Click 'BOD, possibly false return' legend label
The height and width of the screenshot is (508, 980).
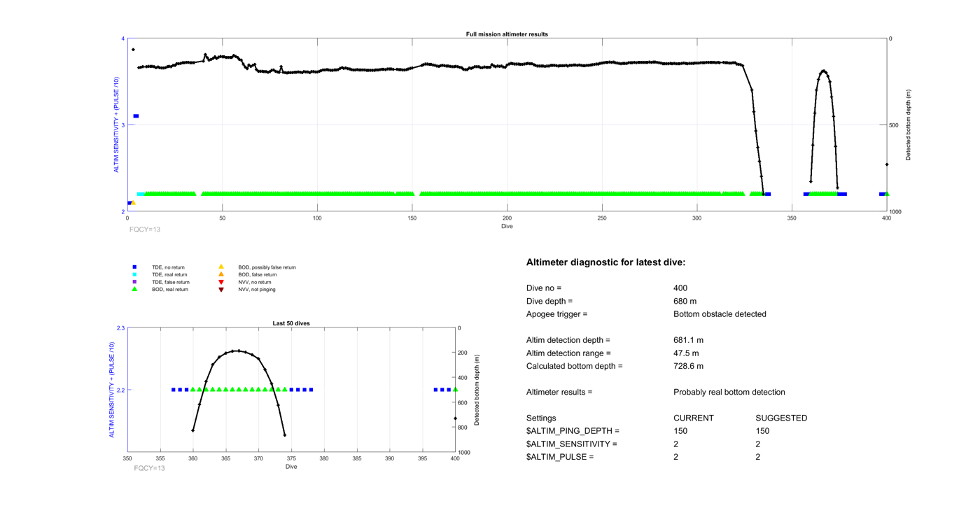[267, 267]
